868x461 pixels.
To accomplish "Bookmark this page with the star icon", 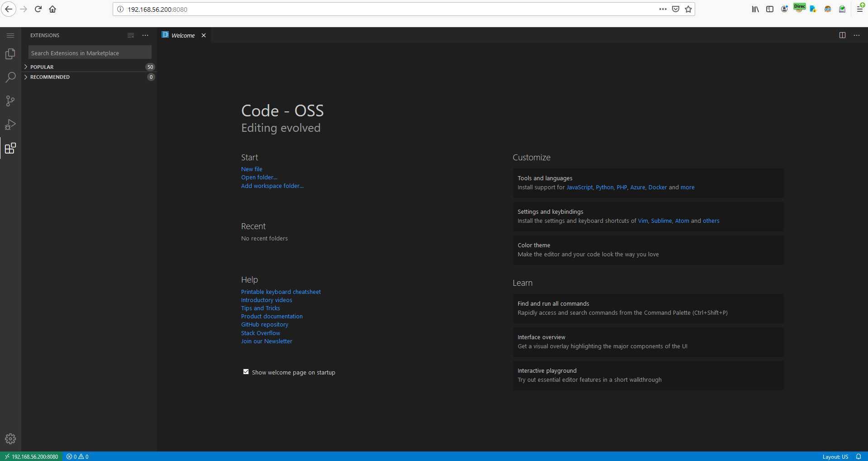I will tap(688, 9).
